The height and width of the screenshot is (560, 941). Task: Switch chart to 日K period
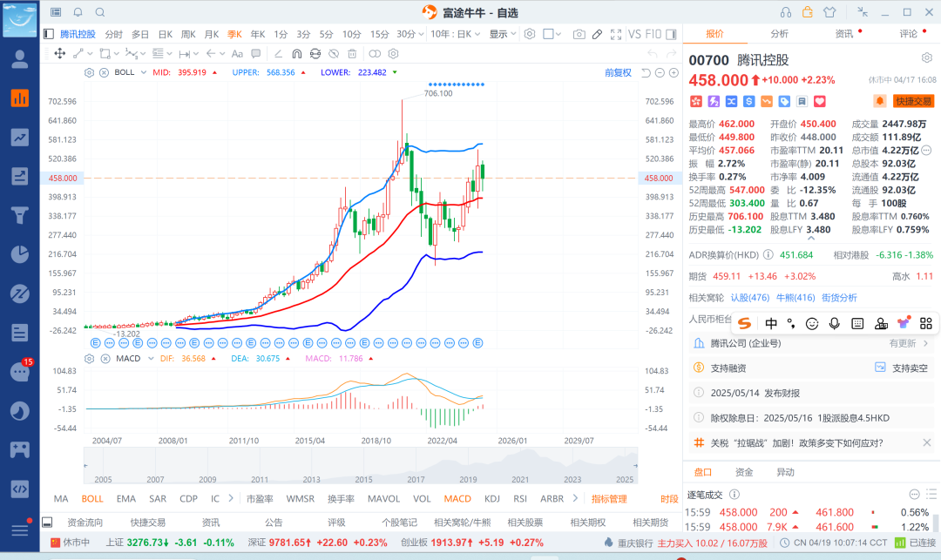point(165,34)
